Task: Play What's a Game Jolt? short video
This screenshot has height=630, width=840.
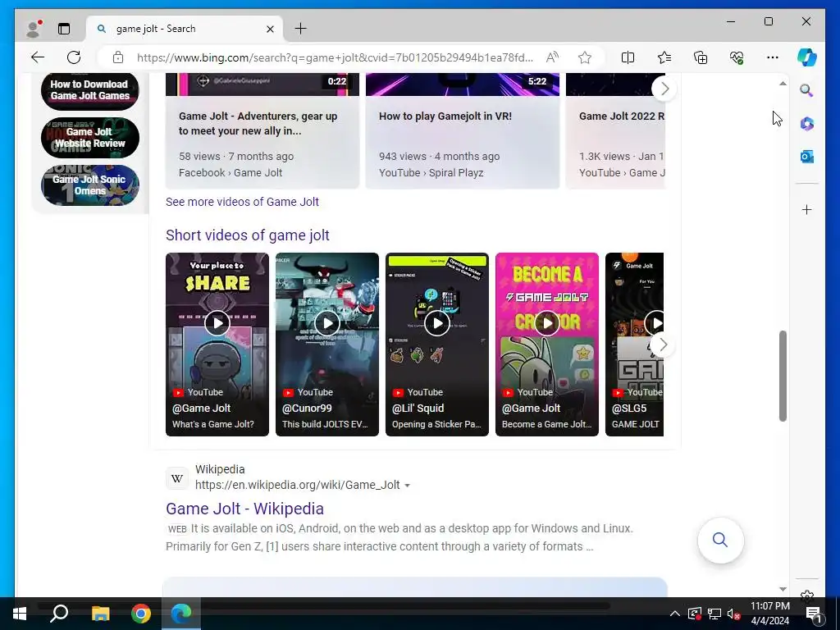Action: (217, 345)
